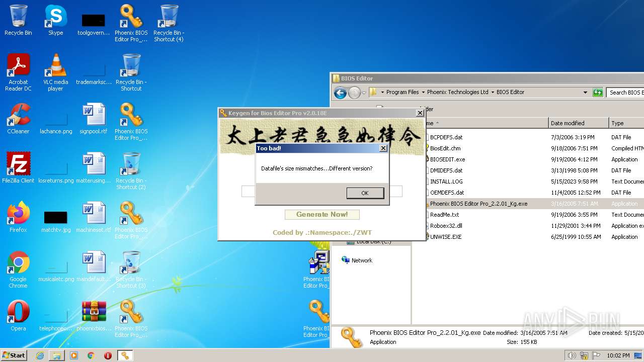Select BIOSEDIT.exe application file
The height and width of the screenshot is (362, 644).
447,159
